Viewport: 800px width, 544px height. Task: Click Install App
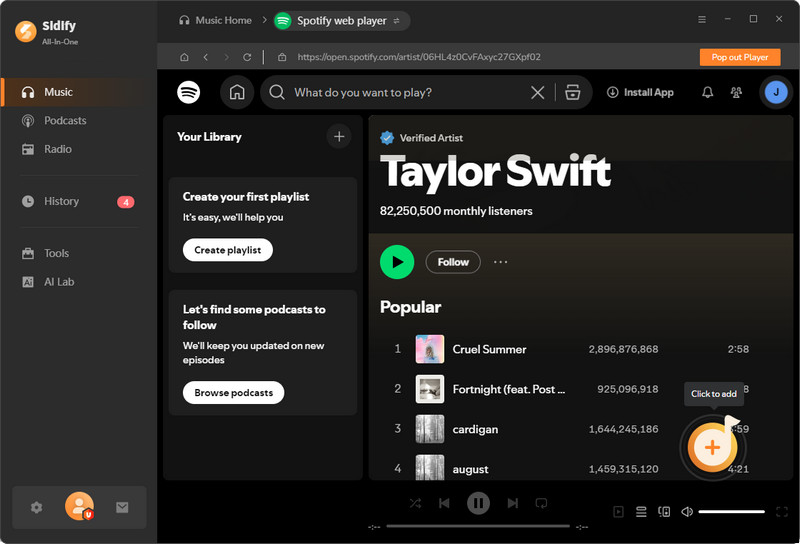pyautogui.click(x=640, y=92)
